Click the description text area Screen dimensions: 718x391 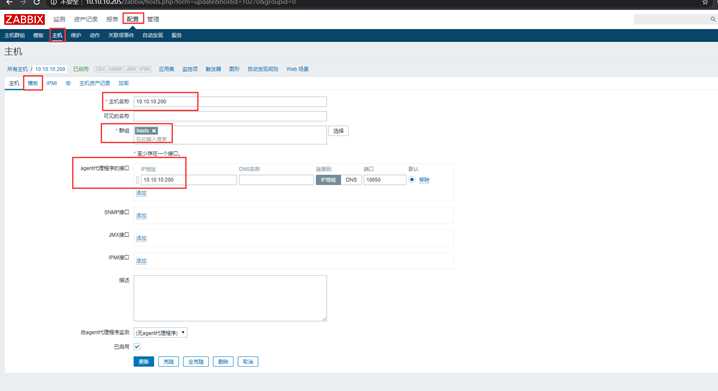pos(230,298)
